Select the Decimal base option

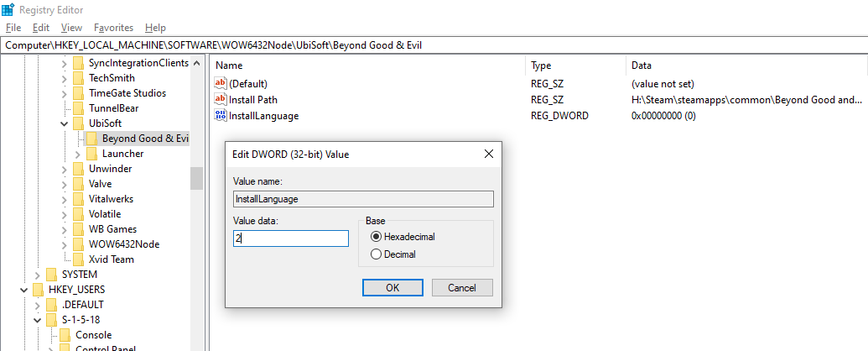[376, 254]
